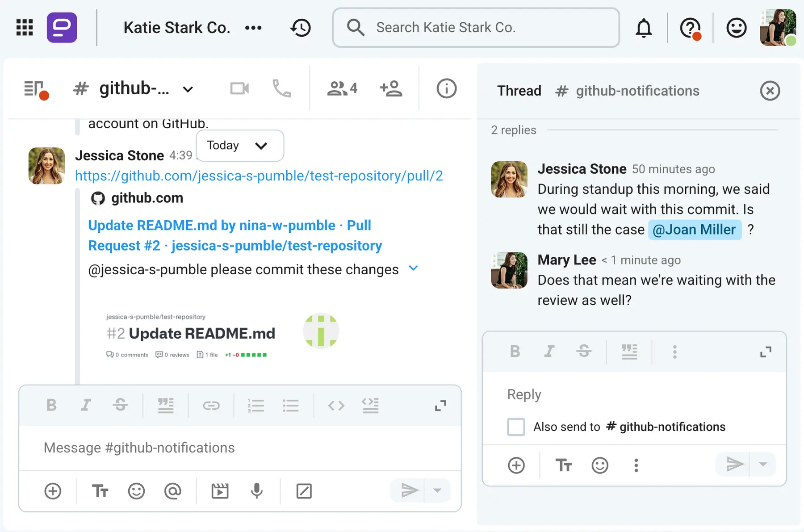Open the apps grid menu

(x=25, y=27)
